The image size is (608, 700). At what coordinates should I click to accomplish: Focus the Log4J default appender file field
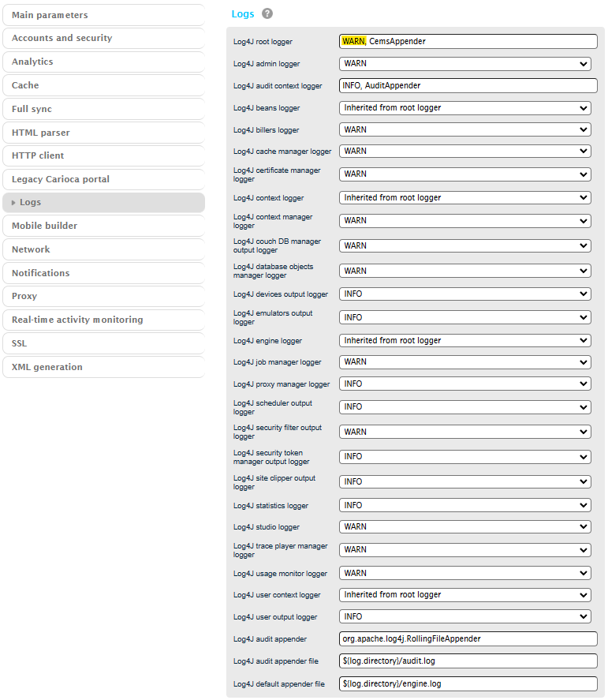[468, 684]
